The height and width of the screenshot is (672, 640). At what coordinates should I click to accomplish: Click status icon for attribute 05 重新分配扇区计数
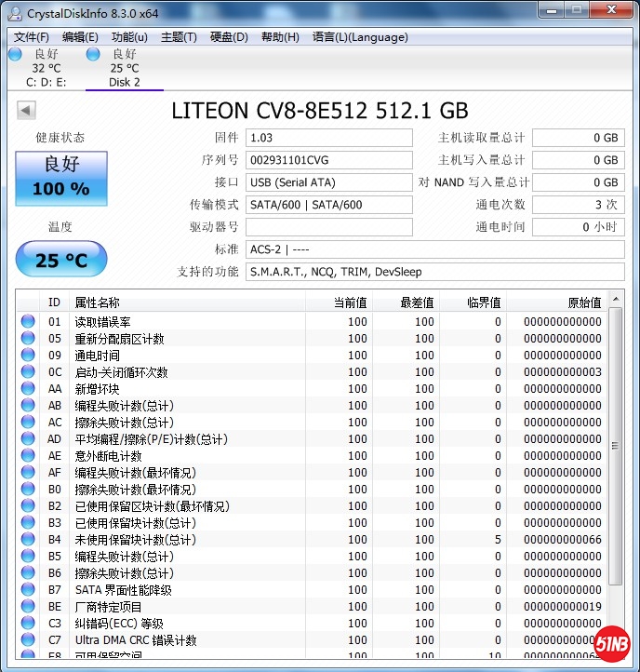pos(28,339)
